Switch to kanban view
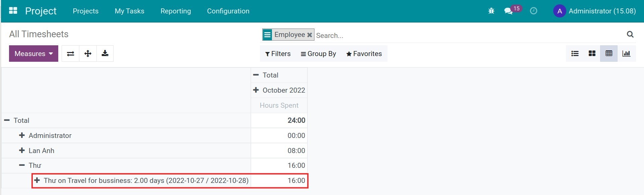This screenshot has height=195, width=644. (592, 54)
